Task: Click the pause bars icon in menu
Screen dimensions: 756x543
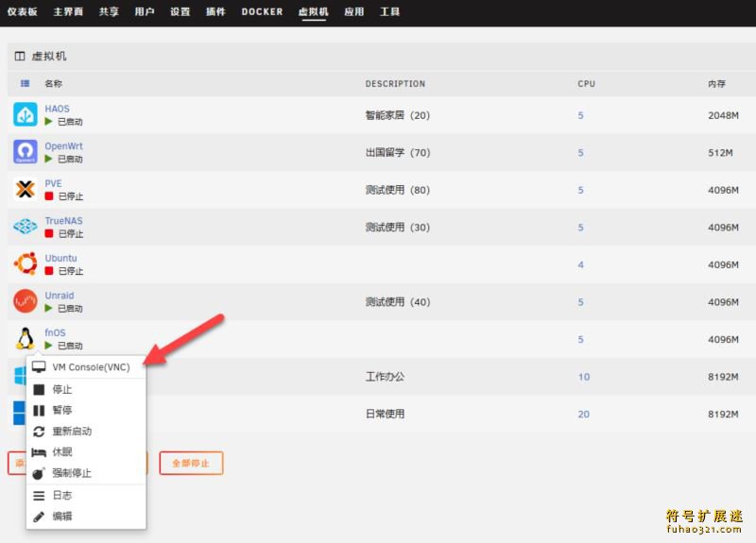Action: point(39,411)
